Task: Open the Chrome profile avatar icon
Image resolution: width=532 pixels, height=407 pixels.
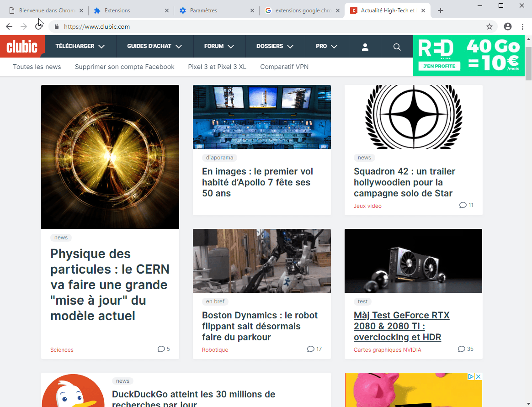Action: pyautogui.click(x=508, y=26)
